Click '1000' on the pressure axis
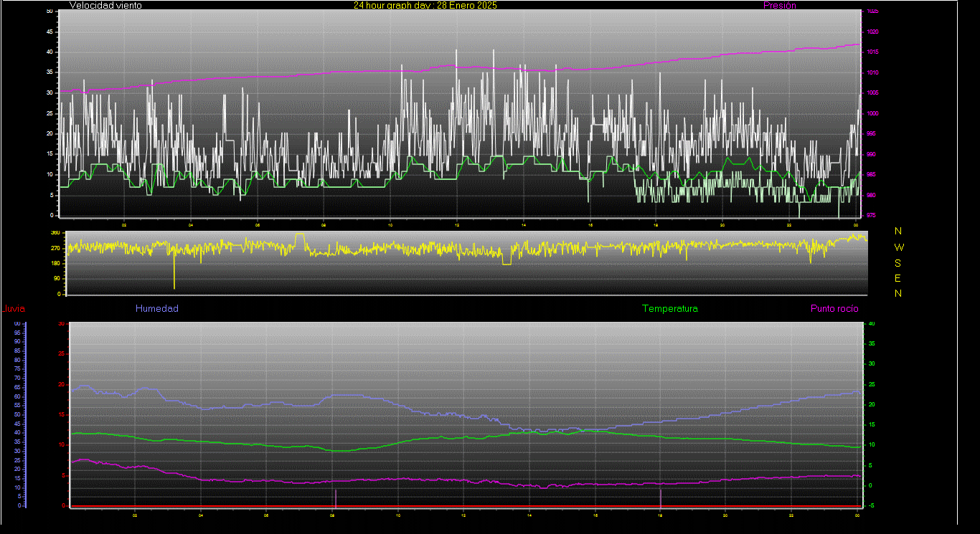 point(872,114)
